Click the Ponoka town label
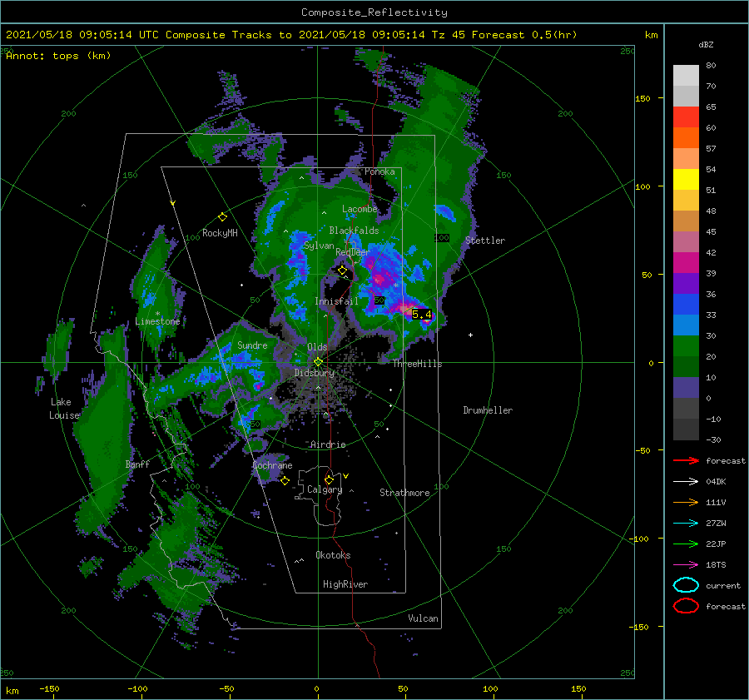The width and height of the screenshot is (749, 700). [x=379, y=171]
